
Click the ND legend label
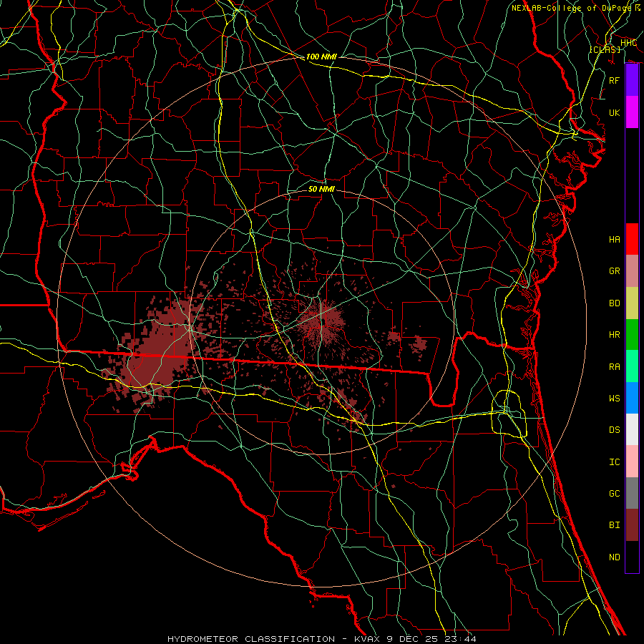click(x=614, y=557)
